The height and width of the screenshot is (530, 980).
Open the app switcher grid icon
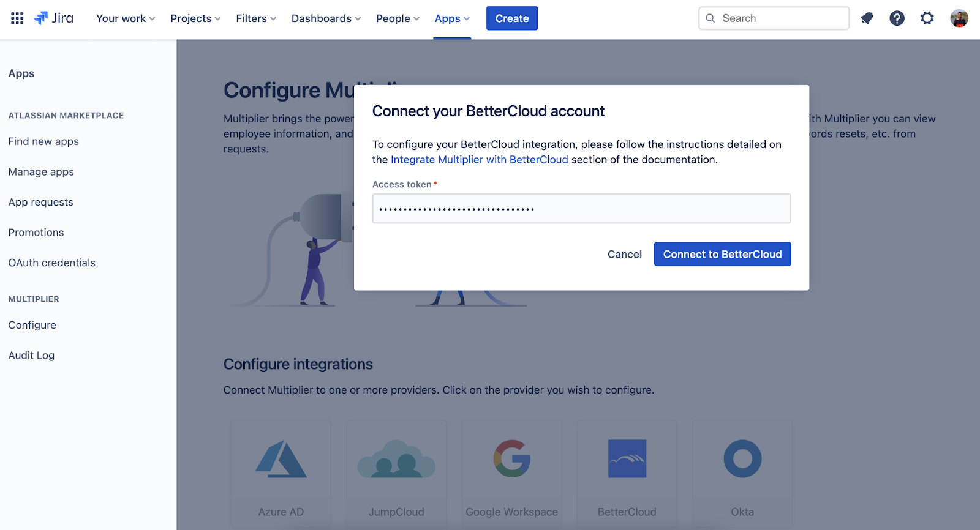17,18
